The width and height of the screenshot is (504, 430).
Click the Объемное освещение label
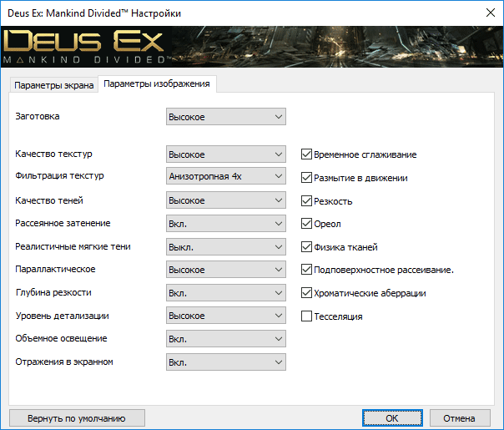[61, 338]
